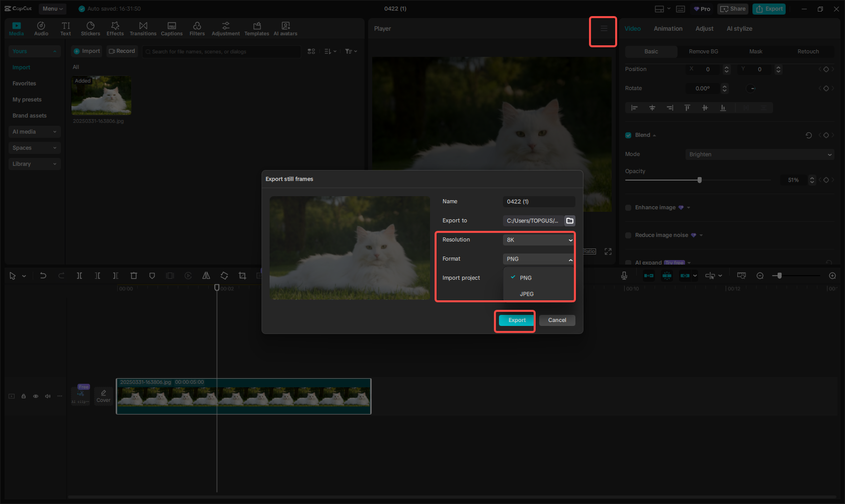Image resolution: width=845 pixels, height=504 pixels.
Task: Open the Effects panel
Action: (x=115, y=29)
